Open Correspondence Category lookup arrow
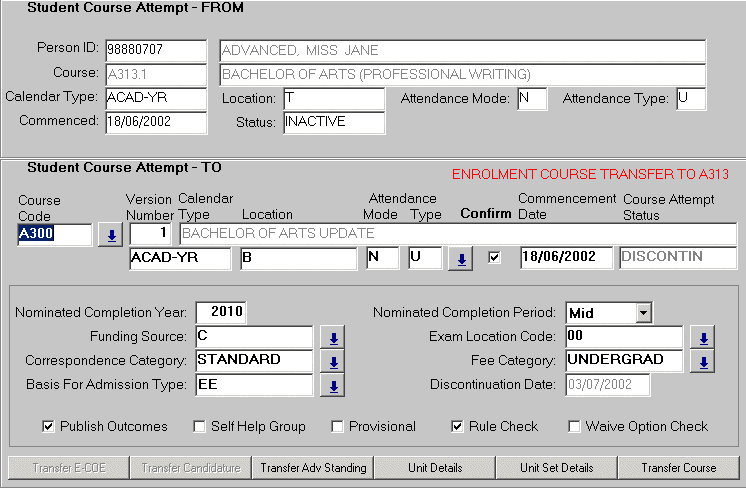 pyautogui.click(x=335, y=361)
